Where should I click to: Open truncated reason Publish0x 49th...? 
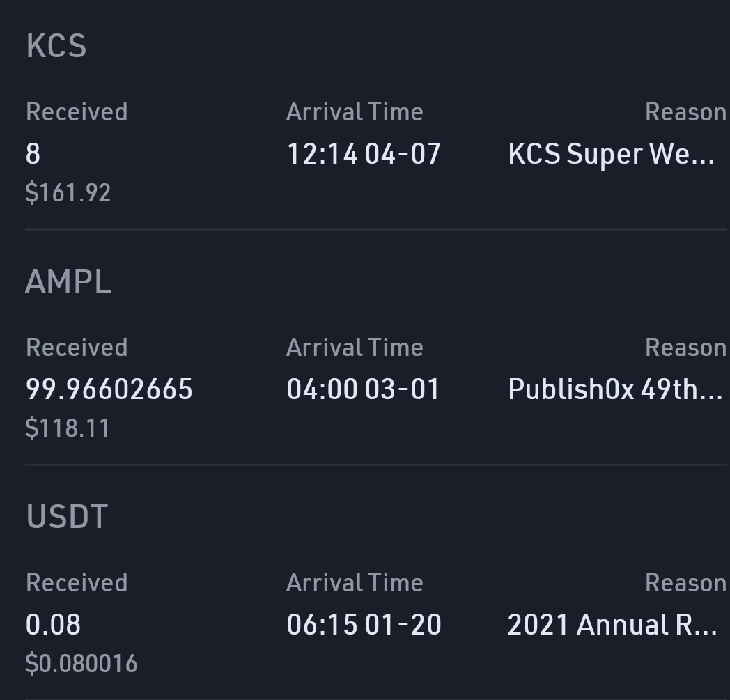(x=615, y=389)
